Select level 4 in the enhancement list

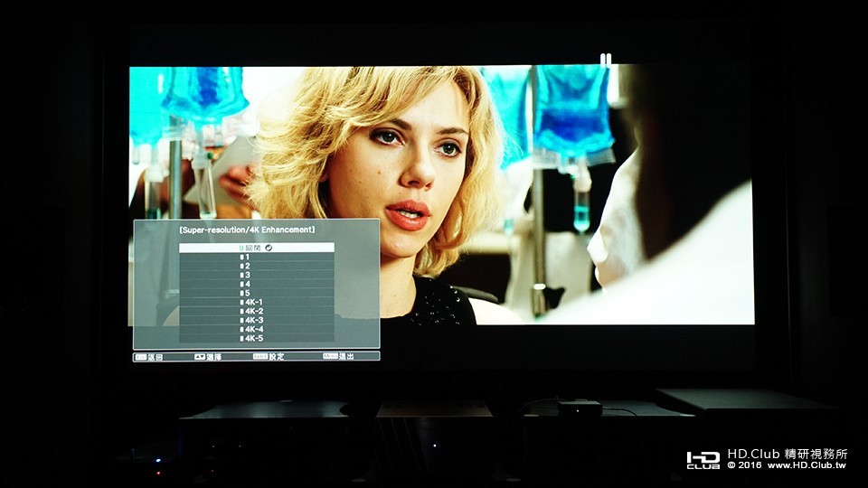pyautogui.click(x=256, y=284)
